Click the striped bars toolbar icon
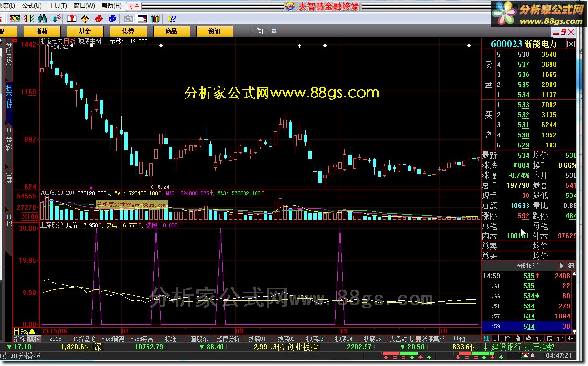Viewport: 588px width, 366px height. pyautogui.click(x=29, y=19)
